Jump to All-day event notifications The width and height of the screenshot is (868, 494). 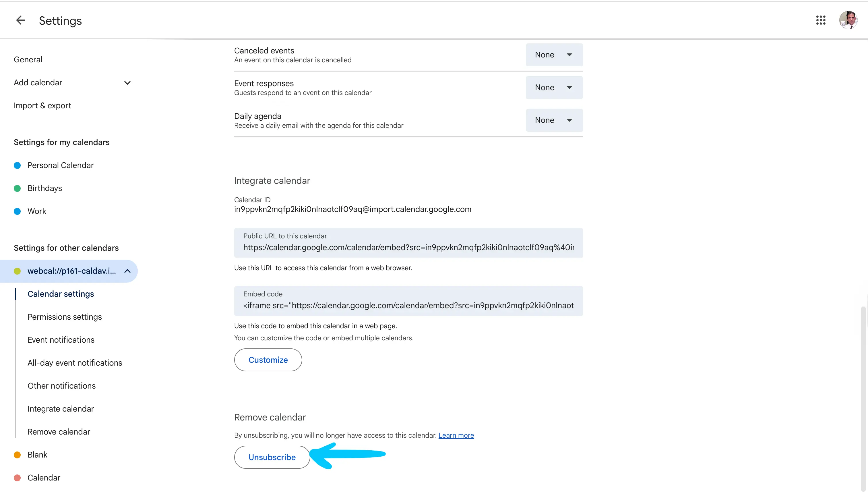pos(75,363)
